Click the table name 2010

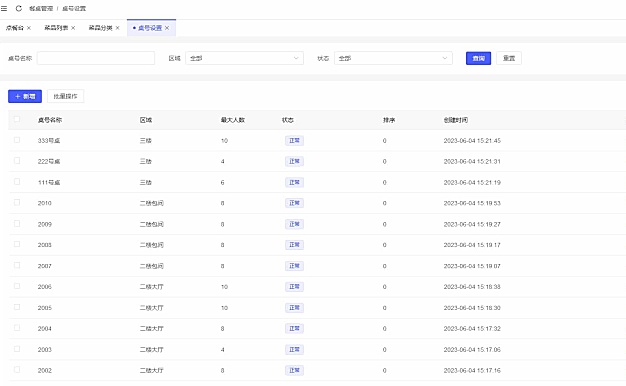45,203
